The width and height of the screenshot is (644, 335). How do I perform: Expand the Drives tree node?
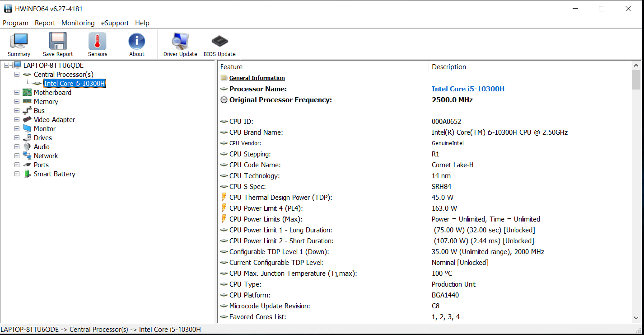(x=17, y=138)
